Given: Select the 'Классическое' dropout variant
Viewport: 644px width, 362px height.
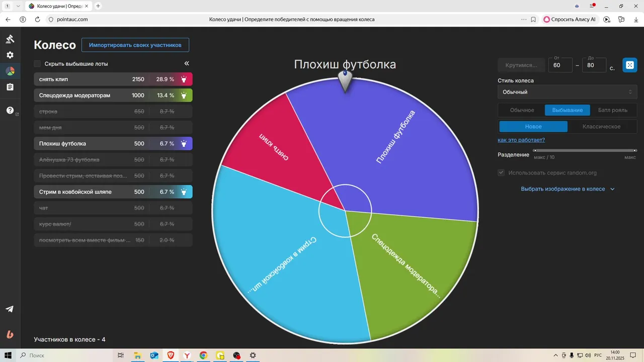Looking at the screenshot, I should pyautogui.click(x=601, y=127).
